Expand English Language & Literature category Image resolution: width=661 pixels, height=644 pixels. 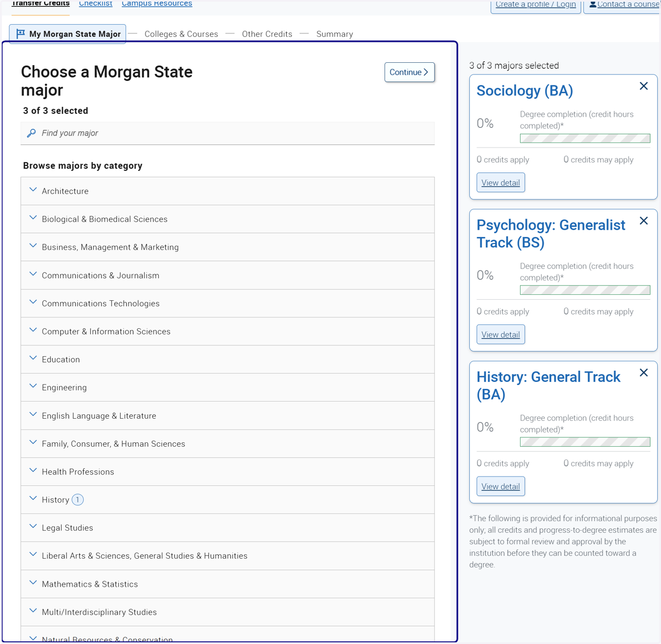pyautogui.click(x=227, y=416)
